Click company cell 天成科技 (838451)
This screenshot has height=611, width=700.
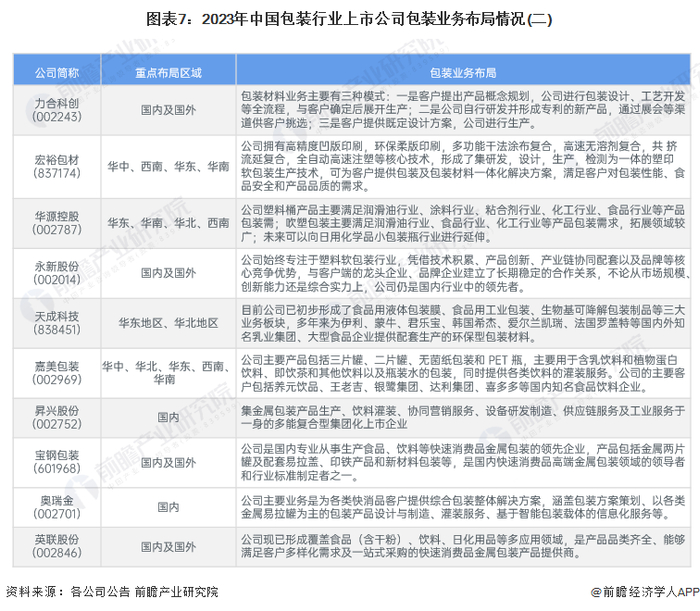click(57, 323)
